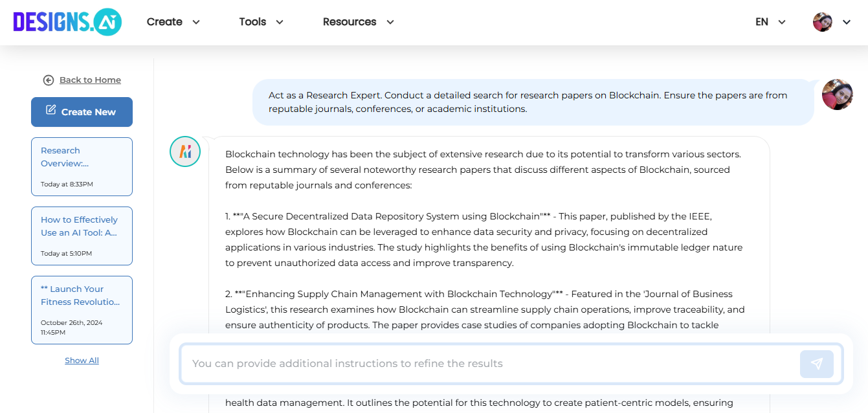The height and width of the screenshot is (413, 868).
Task: Open the Resources menu
Action: (358, 21)
